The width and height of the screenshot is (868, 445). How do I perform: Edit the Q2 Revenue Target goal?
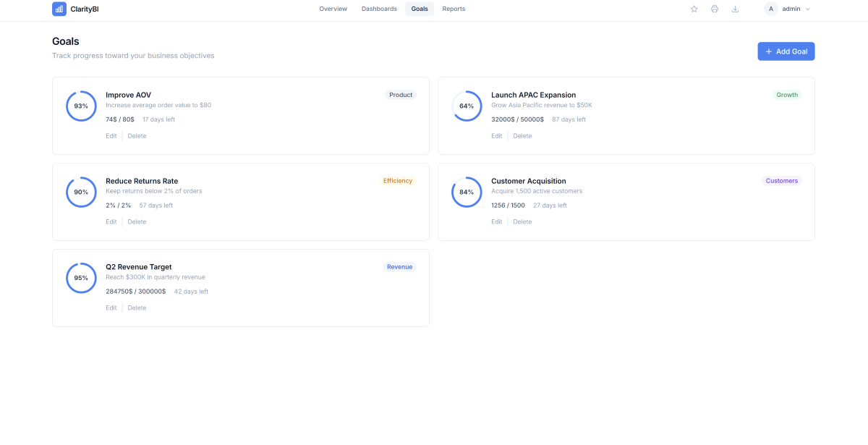click(111, 308)
